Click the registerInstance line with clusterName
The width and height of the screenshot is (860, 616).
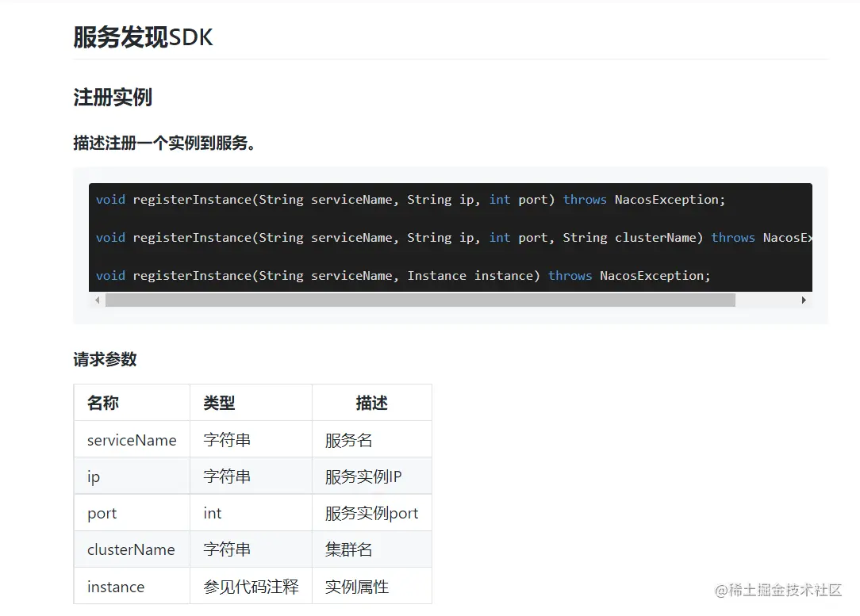pyautogui.click(x=454, y=237)
